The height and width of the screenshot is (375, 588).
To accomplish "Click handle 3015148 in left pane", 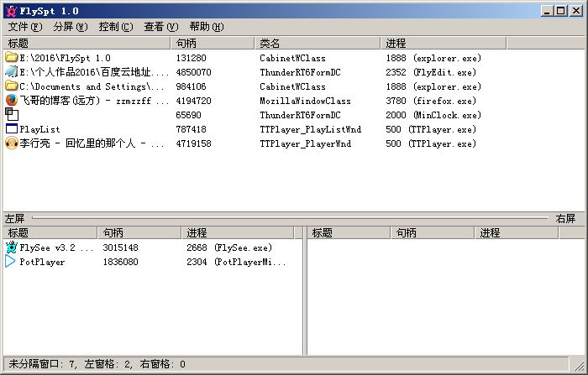I will tap(120, 247).
